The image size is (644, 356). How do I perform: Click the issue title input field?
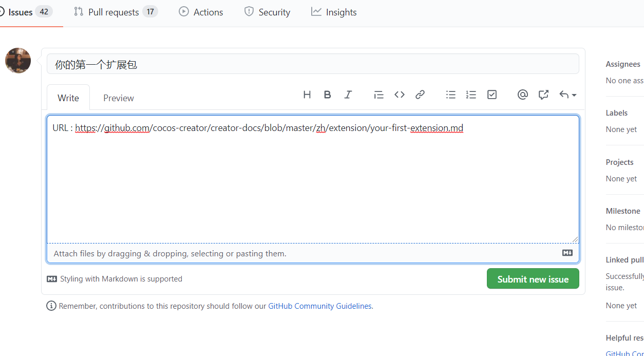pos(313,64)
